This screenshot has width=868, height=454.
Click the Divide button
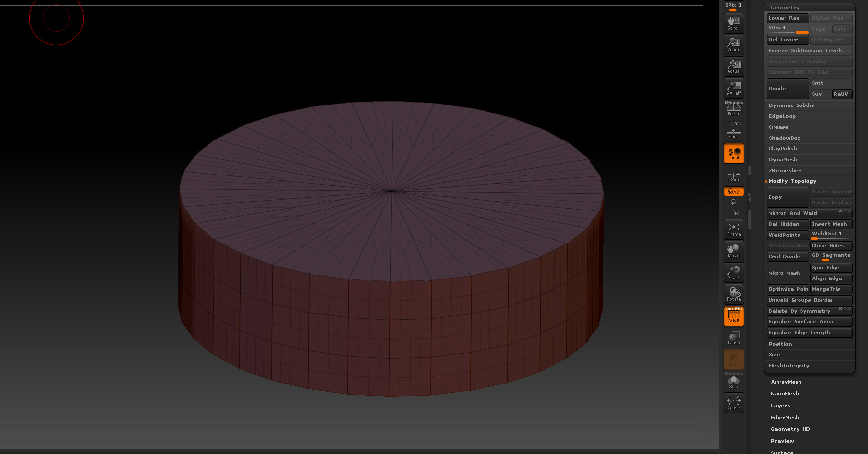(788, 89)
